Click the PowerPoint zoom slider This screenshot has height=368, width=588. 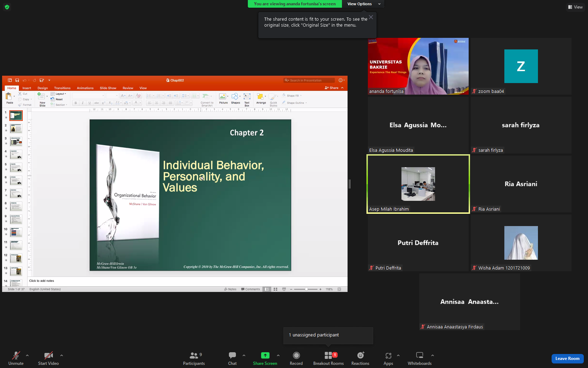coord(306,289)
